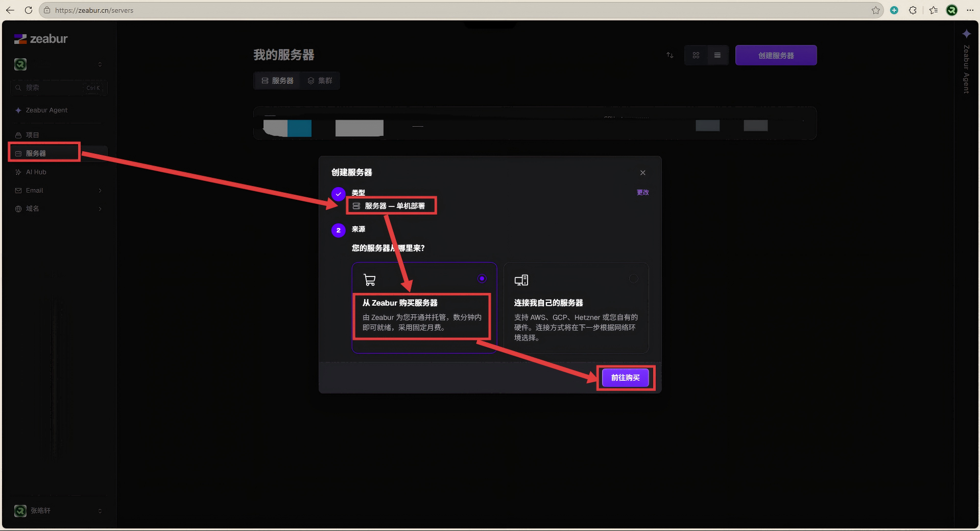Switch to the 集群 tab

click(320, 81)
